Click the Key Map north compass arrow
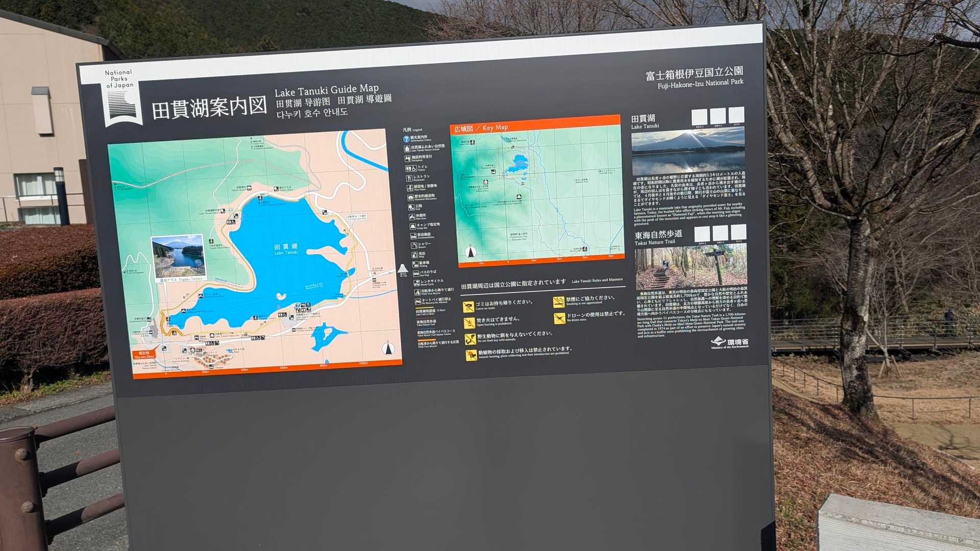The width and height of the screenshot is (980, 551). pyautogui.click(x=471, y=251)
